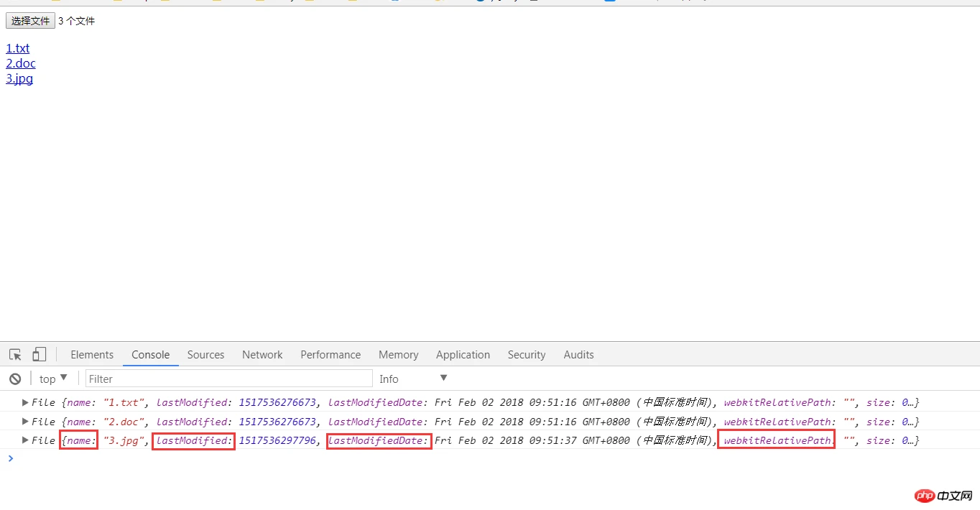Toggle the device toolbar icon
This screenshot has height=510, width=980.
(39, 354)
